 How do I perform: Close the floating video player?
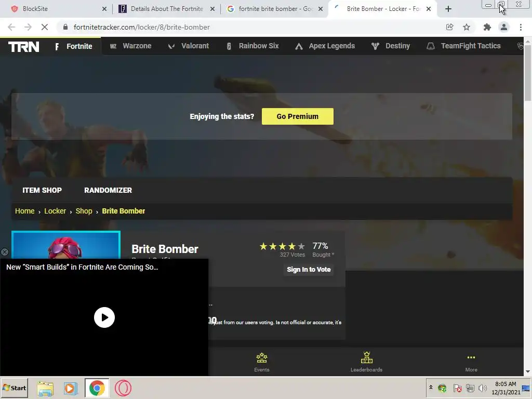pyautogui.click(x=4, y=252)
